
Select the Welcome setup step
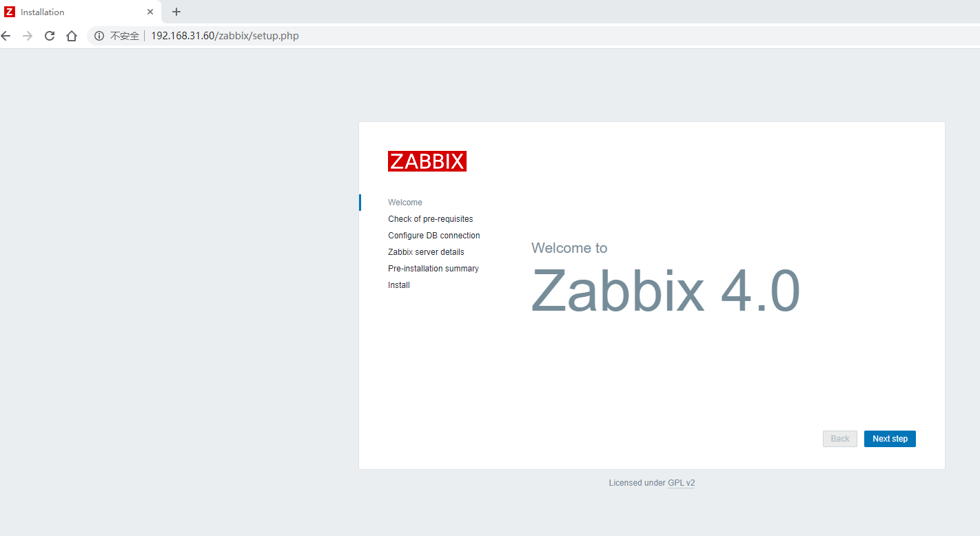(405, 203)
